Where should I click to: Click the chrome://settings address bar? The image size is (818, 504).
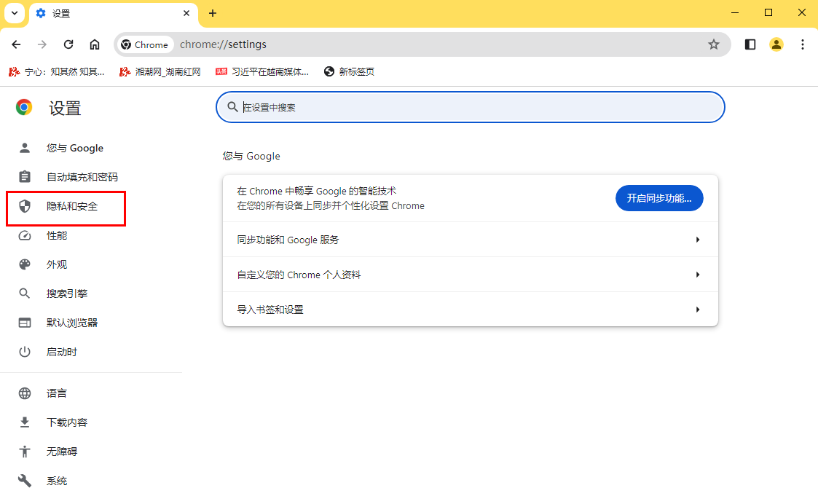click(x=422, y=44)
